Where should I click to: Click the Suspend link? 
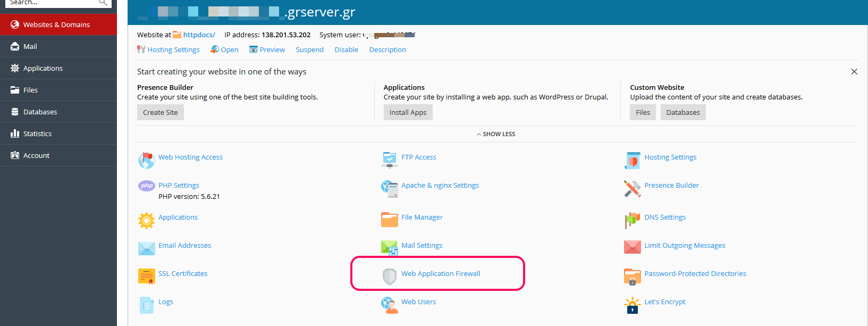pyautogui.click(x=309, y=49)
